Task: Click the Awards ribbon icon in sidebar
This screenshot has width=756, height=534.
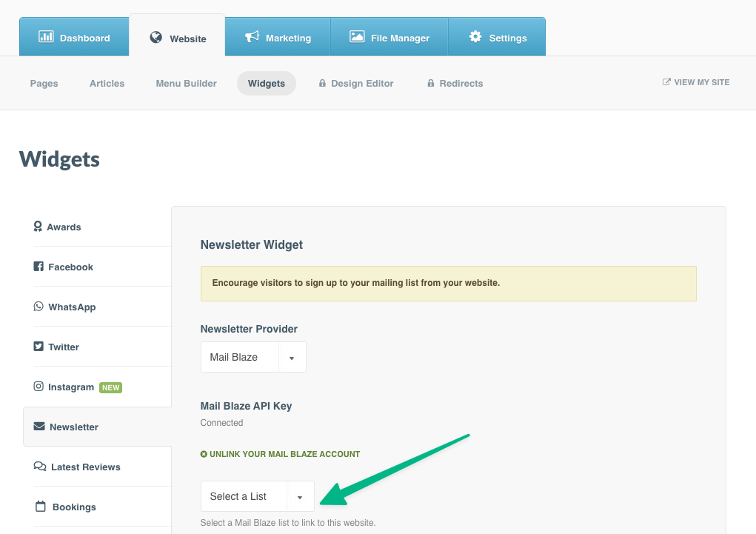Action: coord(38,227)
